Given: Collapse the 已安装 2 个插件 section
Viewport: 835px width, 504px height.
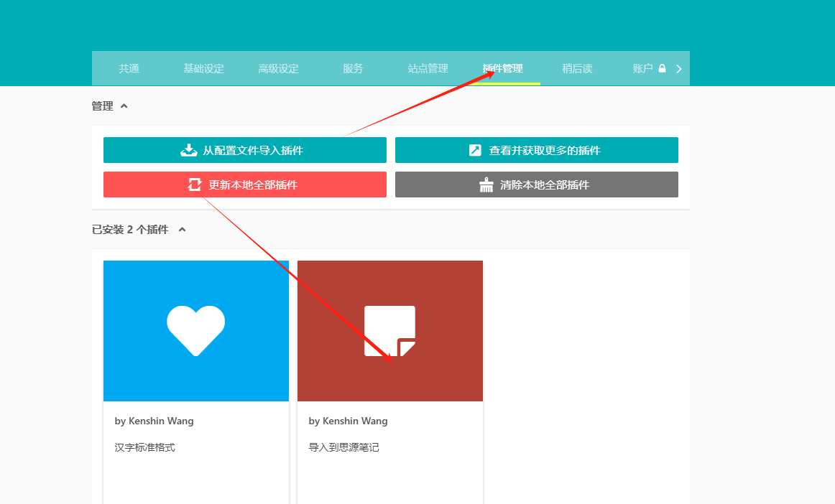Looking at the screenshot, I should pos(182,229).
